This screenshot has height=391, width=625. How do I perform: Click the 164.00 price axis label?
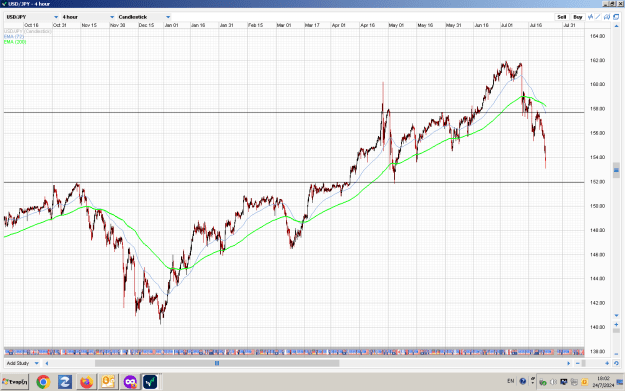tap(597, 36)
